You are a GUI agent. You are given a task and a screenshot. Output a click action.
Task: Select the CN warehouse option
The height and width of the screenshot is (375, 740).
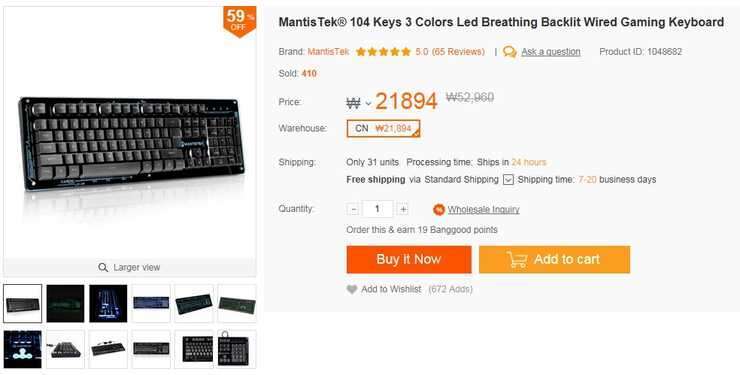[x=383, y=128]
